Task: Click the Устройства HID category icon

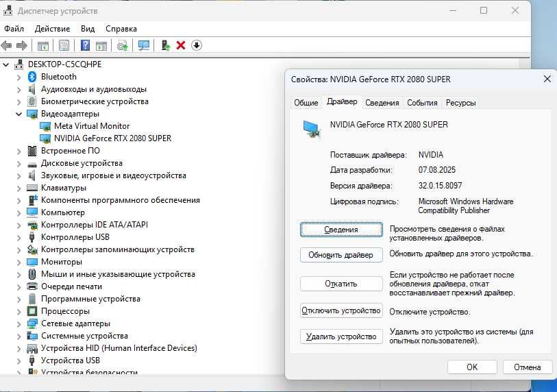Action: (32, 348)
